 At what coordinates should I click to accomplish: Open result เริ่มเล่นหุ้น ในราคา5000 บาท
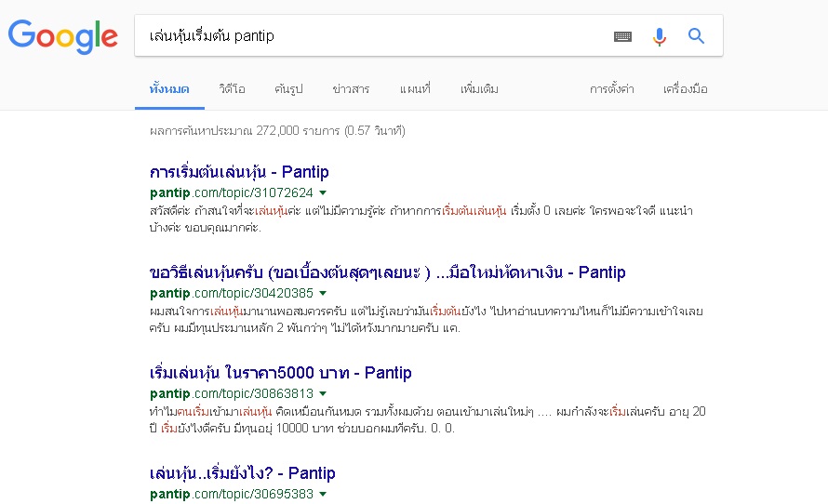coord(280,373)
